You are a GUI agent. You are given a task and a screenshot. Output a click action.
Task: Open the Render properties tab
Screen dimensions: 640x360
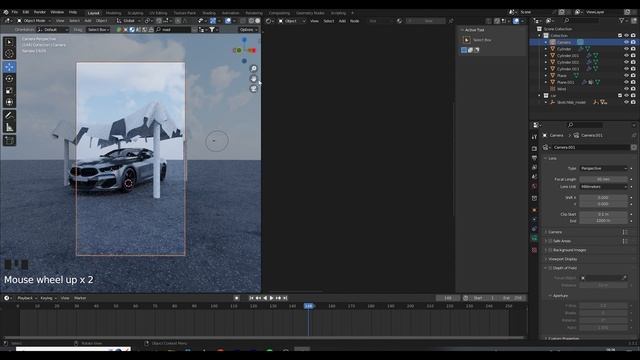(534, 148)
